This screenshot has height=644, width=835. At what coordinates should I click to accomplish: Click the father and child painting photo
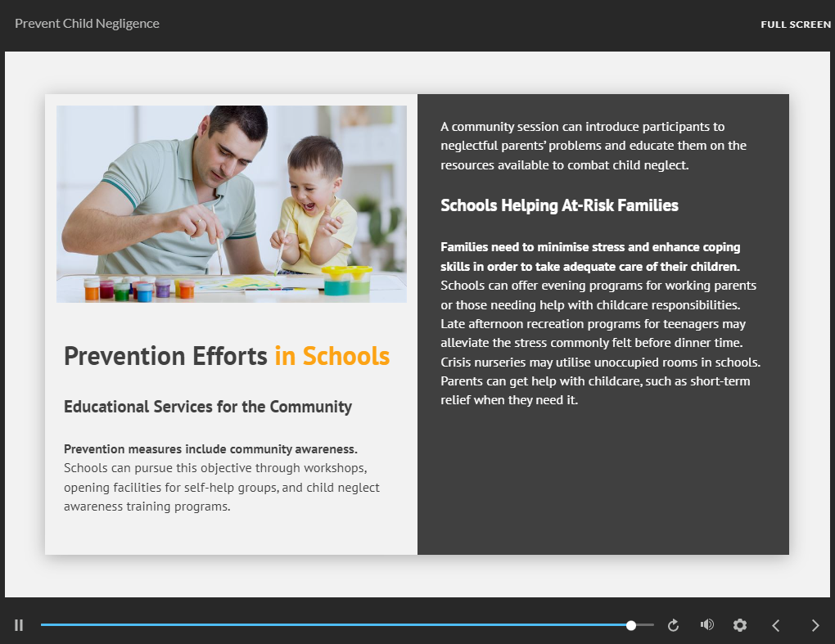click(x=231, y=204)
